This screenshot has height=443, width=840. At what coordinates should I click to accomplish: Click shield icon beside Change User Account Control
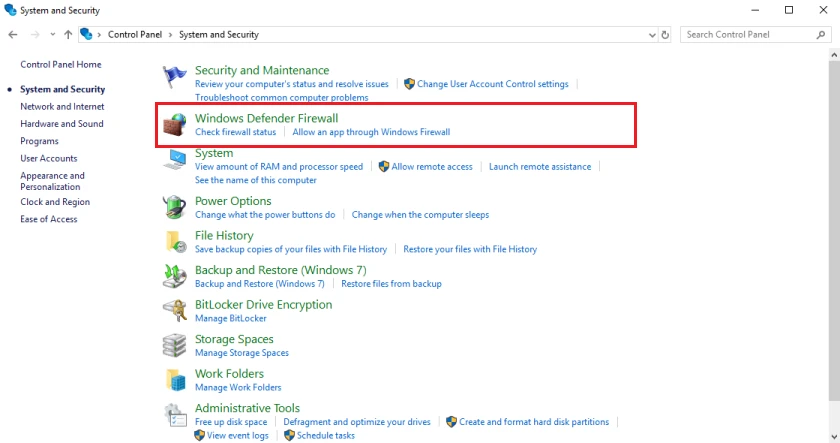point(409,84)
